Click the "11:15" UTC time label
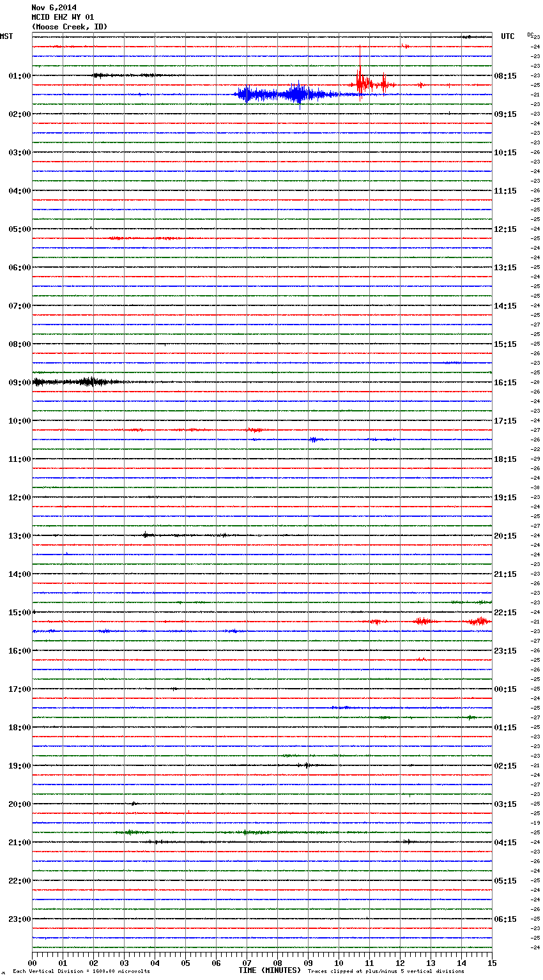Screen dimensions: 543x980 tap(505, 190)
